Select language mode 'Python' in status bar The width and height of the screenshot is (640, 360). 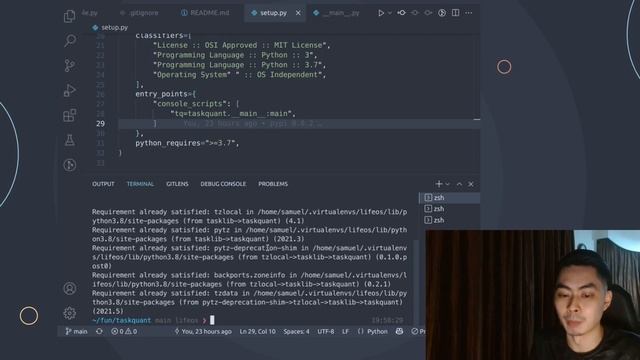(x=377, y=331)
